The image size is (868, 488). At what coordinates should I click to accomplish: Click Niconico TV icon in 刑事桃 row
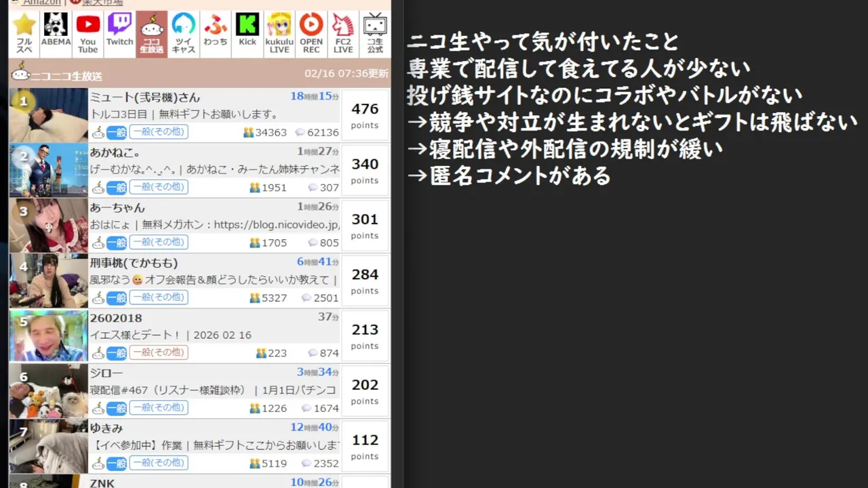click(x=98, y=297)
